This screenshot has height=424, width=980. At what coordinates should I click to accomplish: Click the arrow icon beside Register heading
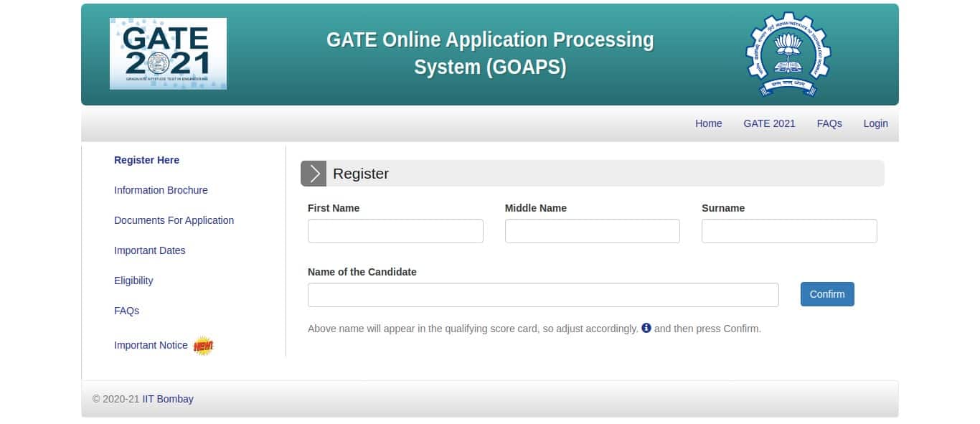click(314, 173)
